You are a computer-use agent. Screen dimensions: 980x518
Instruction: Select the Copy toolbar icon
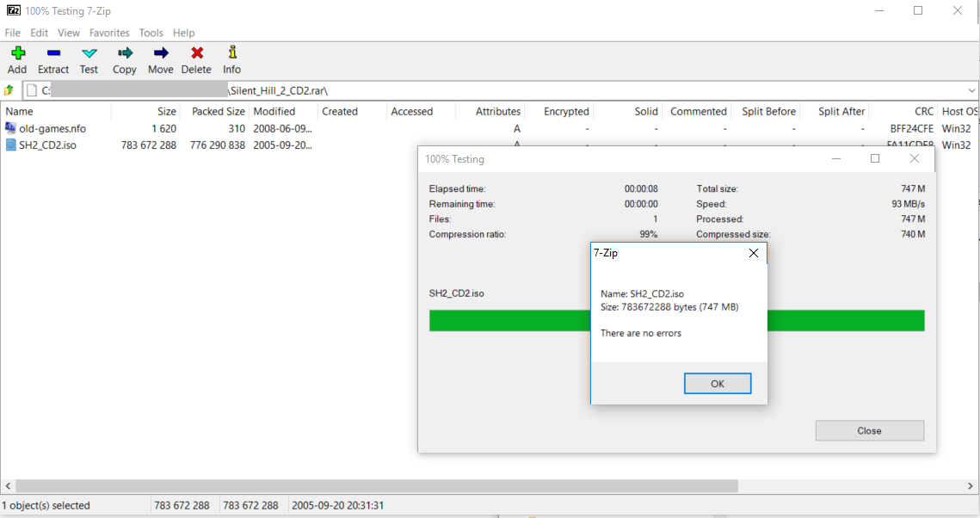[125, 53]
